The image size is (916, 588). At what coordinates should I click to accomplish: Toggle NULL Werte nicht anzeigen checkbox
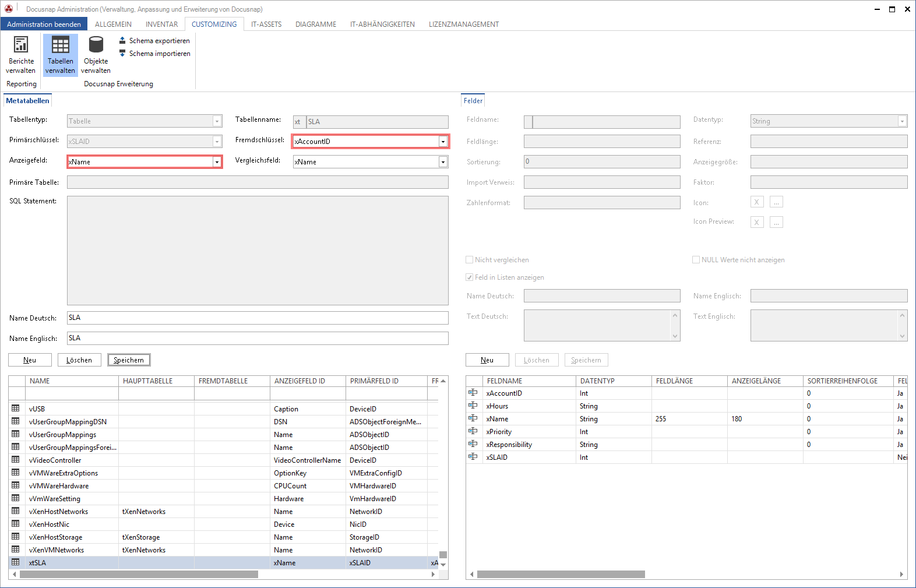(696, 260)
